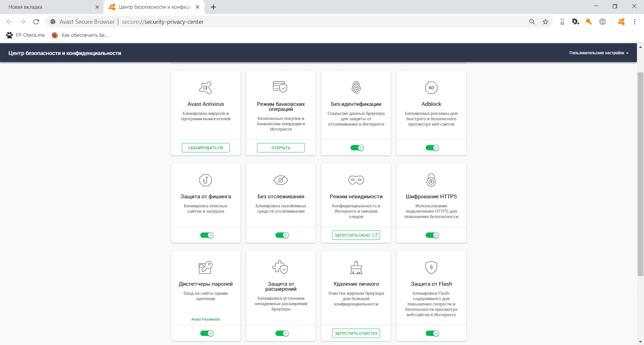The image size is (644, 345).
Task: Click the Flash protection shield icon
Action: tap(431, 268)
